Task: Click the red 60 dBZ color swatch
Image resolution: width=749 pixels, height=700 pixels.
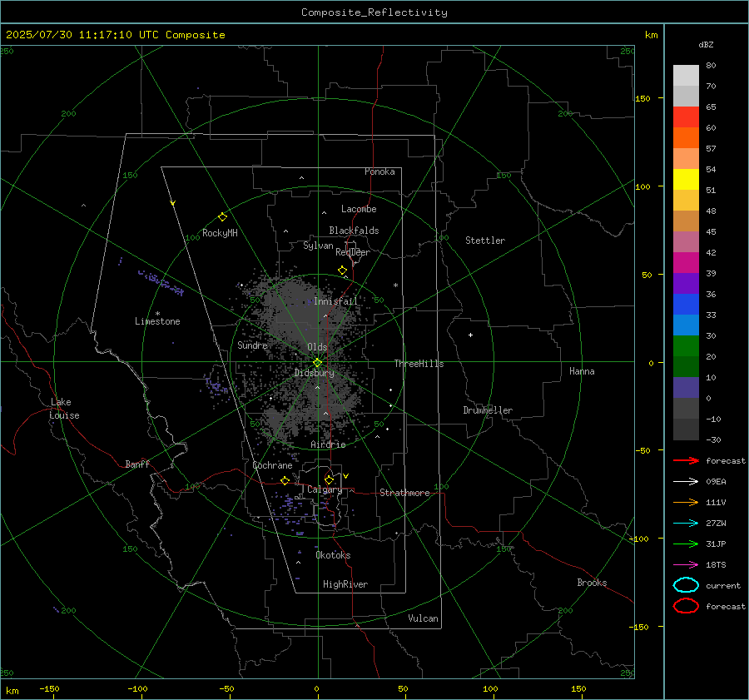Action: coord(686,117)
